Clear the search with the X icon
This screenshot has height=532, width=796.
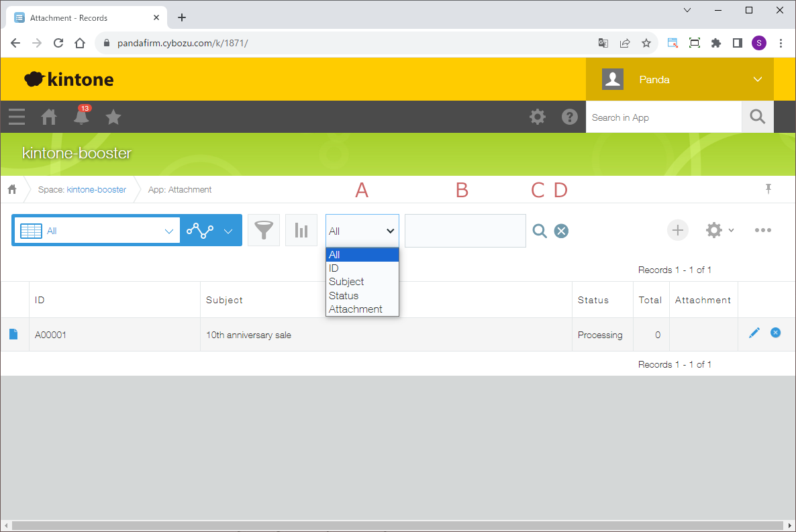pos(561,231)
